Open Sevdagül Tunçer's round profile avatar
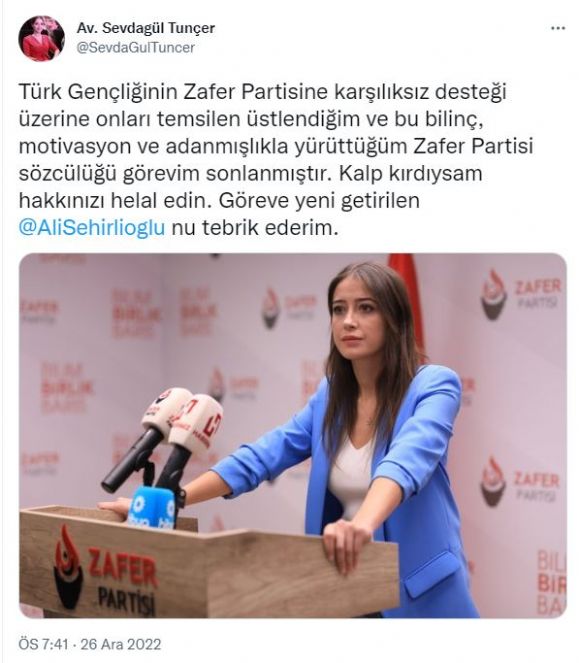 pos(41,38)
